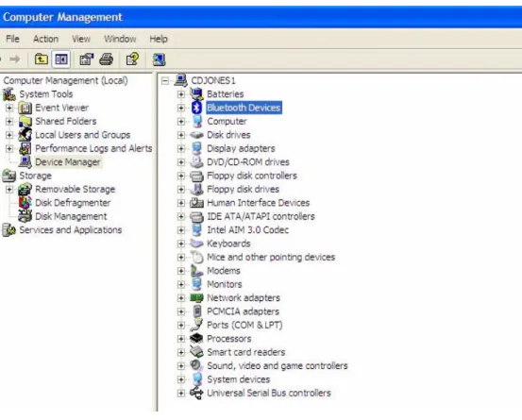Open the File menu
The width and height of the screenshot is (522, 420).
tap(12, 39)
